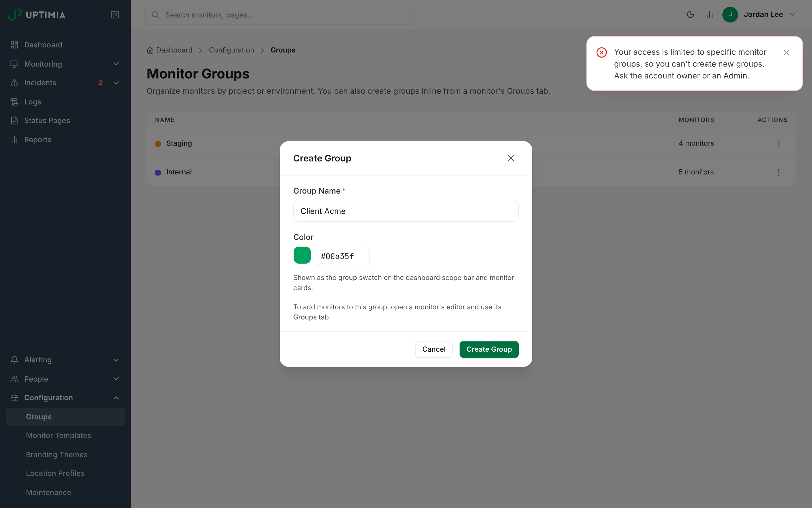
Task: Click the red error icon in the toast
Action: (602, 52)
